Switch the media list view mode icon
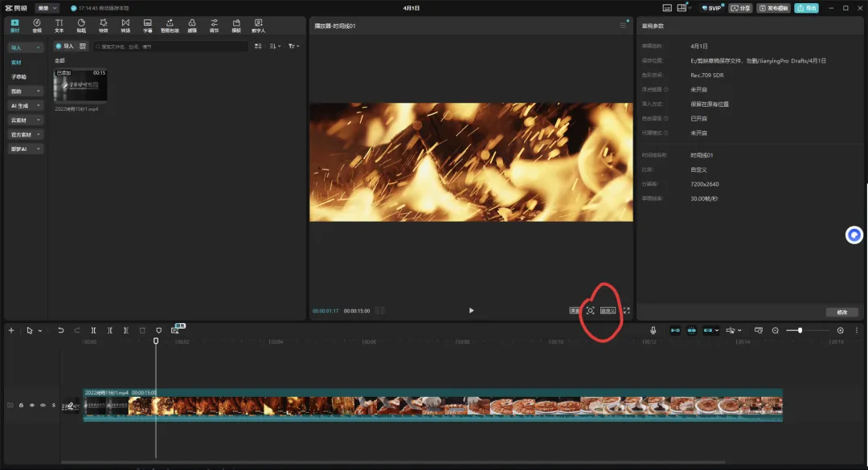The image size is (868, 470). click(x=258, y=46)
